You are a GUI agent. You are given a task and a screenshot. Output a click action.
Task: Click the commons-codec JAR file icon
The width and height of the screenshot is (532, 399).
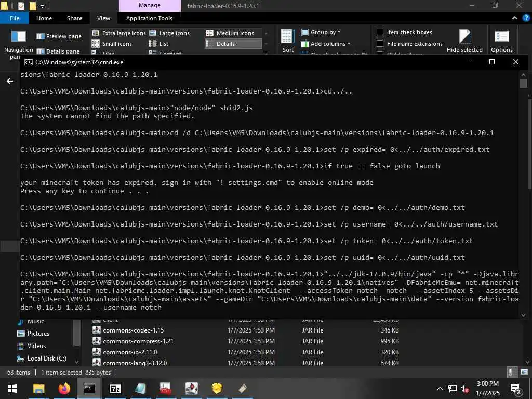(97, 330)
